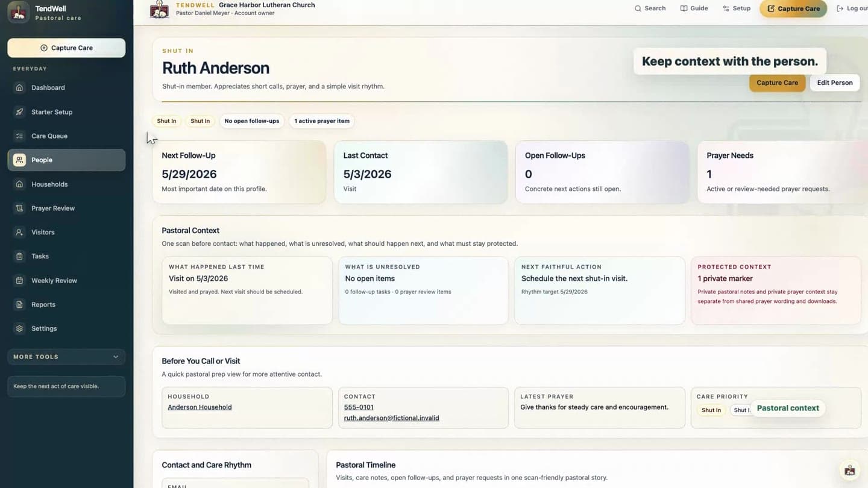Click the Search label in the top bar
868x488 pixels.
coord(655,8)
